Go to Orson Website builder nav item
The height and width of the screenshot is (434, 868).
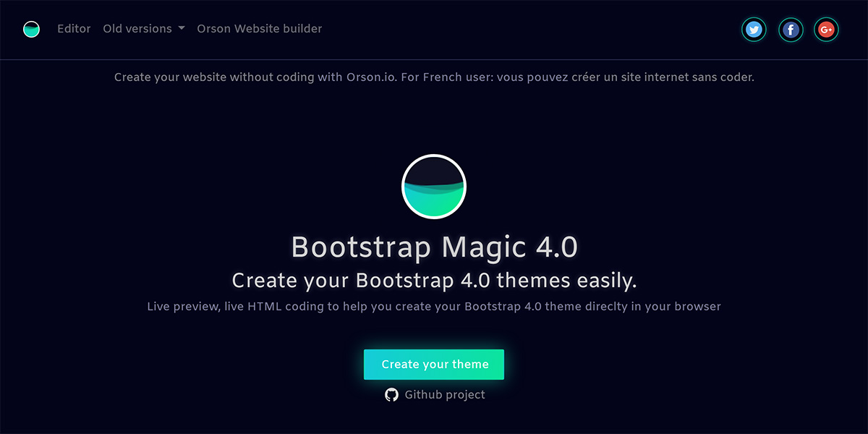[x=259, y=29]
